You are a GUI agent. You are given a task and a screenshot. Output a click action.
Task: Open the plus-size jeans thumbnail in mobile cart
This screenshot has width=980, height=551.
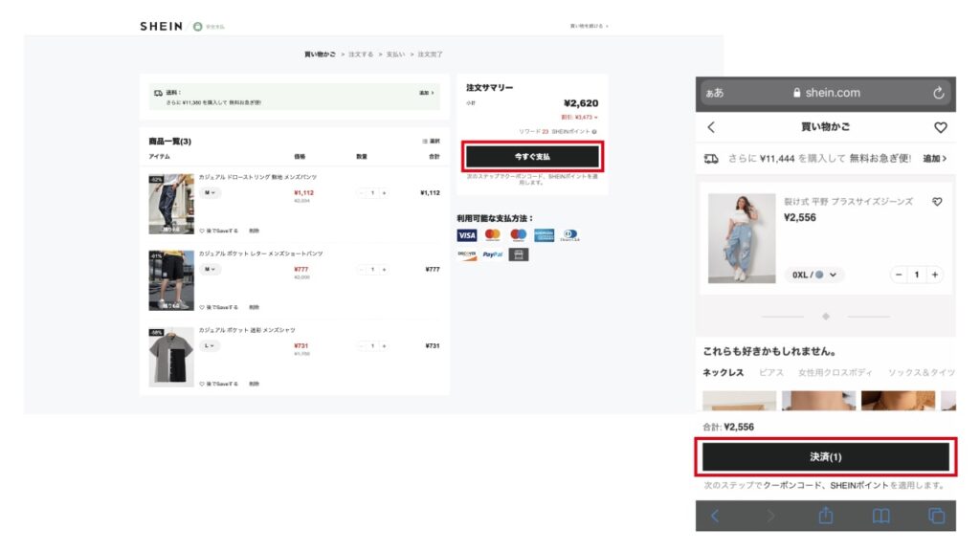click(x=742, y=238)
